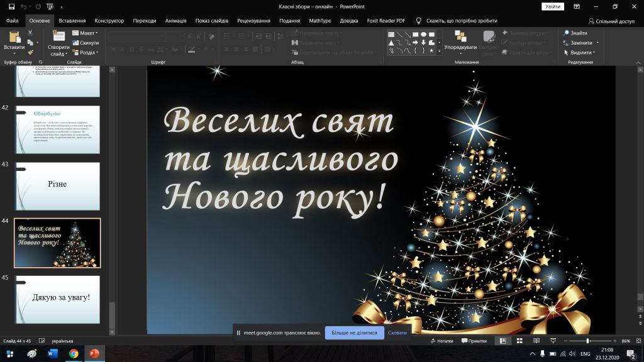Image resolution: width=644 pixels, height=362 pixels.
Task: Save the presentation with the floppy disk icon
Action: click(x=11, y=6)
